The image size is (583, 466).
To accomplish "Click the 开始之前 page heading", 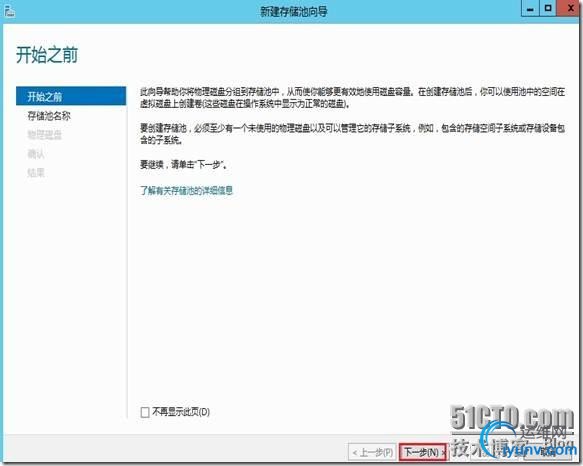I will tap(47, 55).
